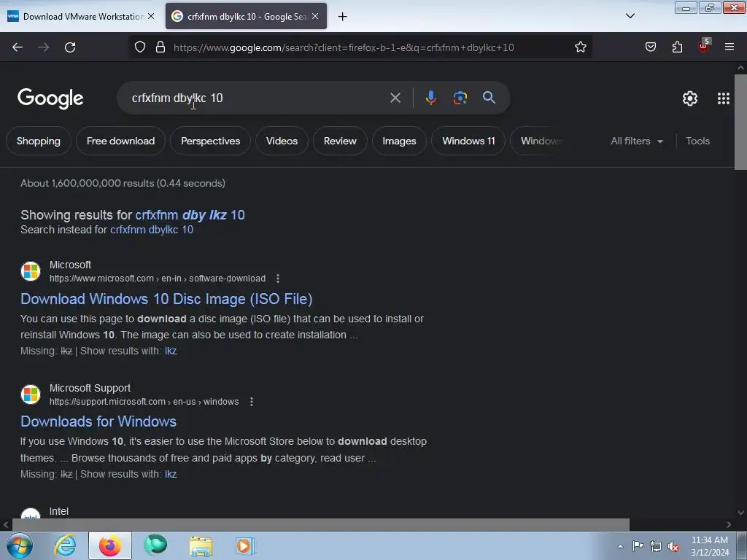This screenshot has height=560, width=747.
Task: Click the horizontal scrollbar thumb
Action: 321,525
